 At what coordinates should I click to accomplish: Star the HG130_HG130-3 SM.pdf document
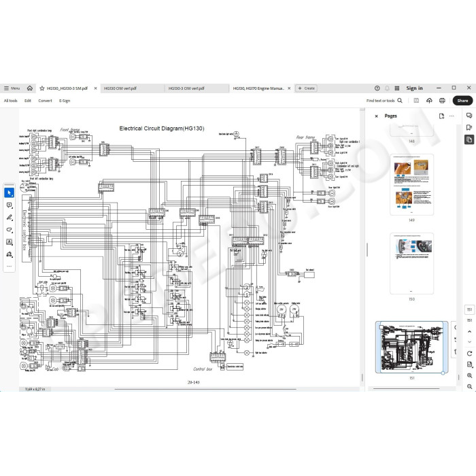(x=42, y=88)
